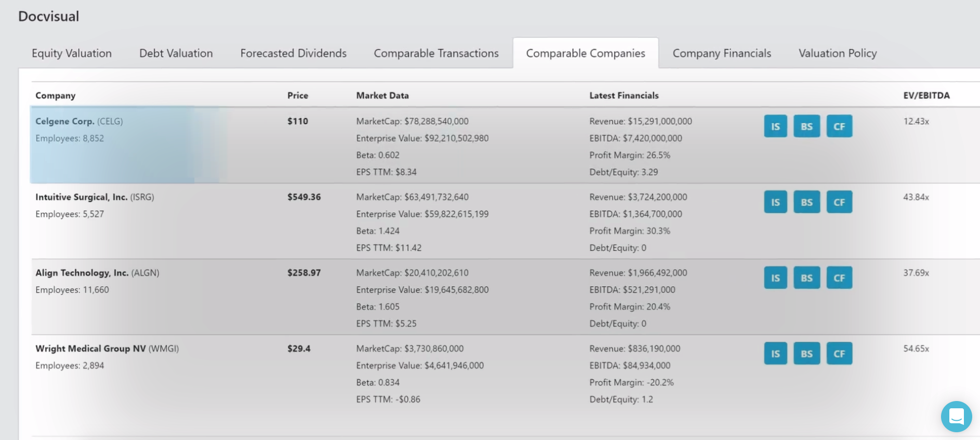
Task: Click the EV/EBITDA column header
Action: pos(926,96)
